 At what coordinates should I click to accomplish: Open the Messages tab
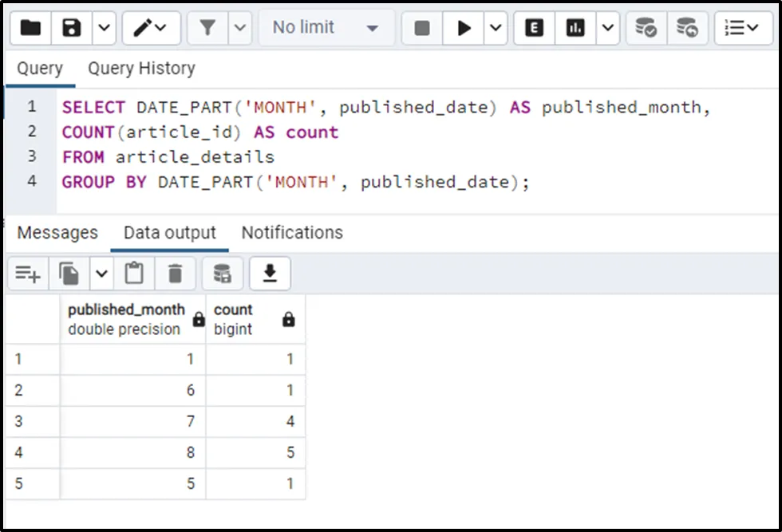pyautogui.click(x=57, y=233)
